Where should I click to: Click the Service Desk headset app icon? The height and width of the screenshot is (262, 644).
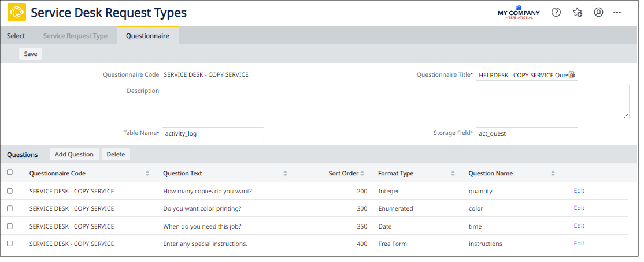[17, 12]
